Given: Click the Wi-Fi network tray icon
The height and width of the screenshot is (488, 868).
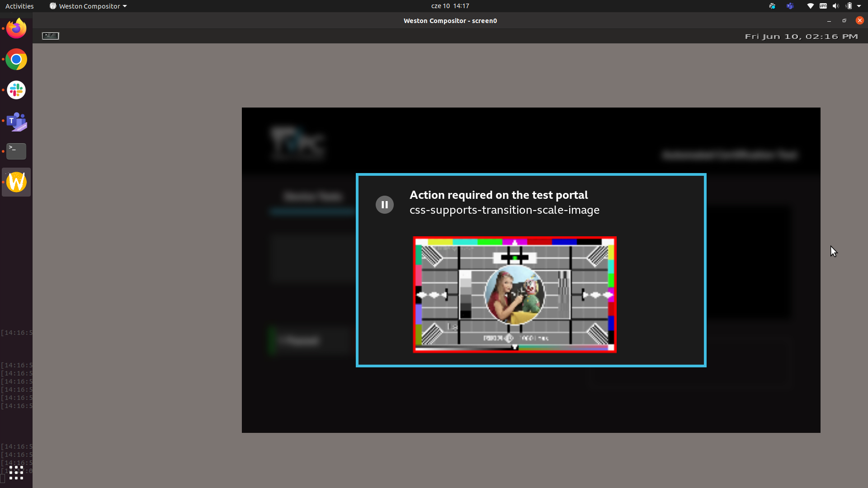Looking at the screenshot, I should [x=810, y=6].
